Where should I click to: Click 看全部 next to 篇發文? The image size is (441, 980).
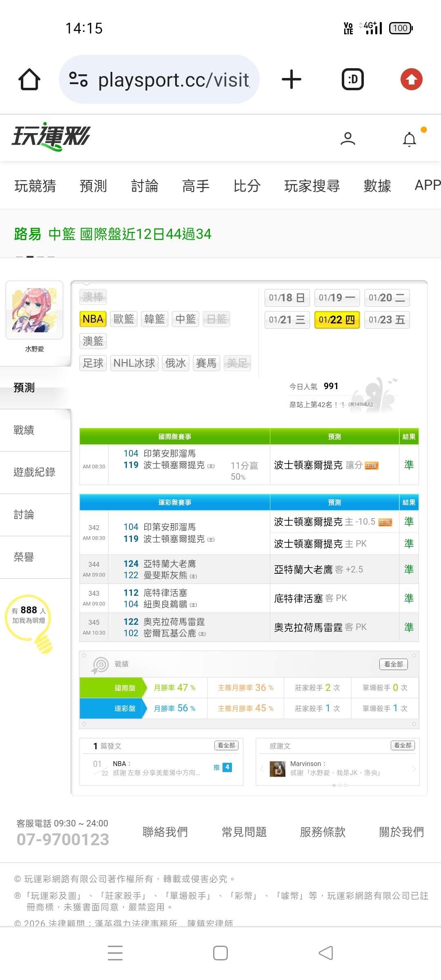(226, 746)
